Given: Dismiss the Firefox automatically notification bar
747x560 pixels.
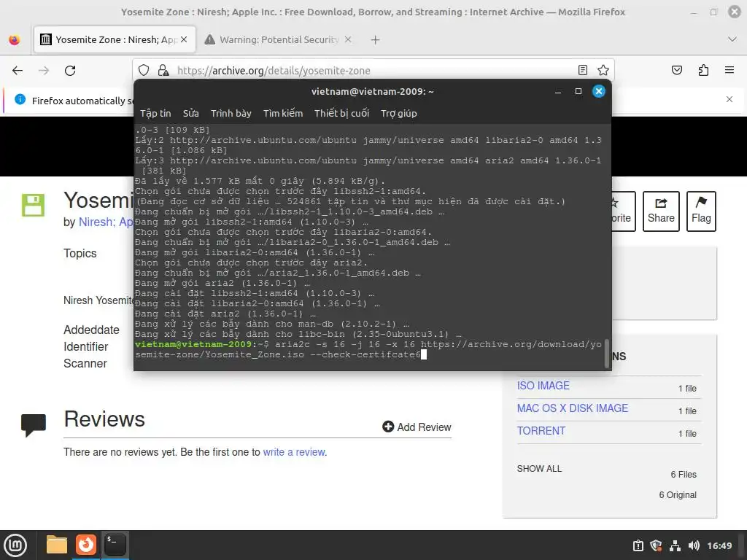Looking at the screenshot, I should [729, 99].
